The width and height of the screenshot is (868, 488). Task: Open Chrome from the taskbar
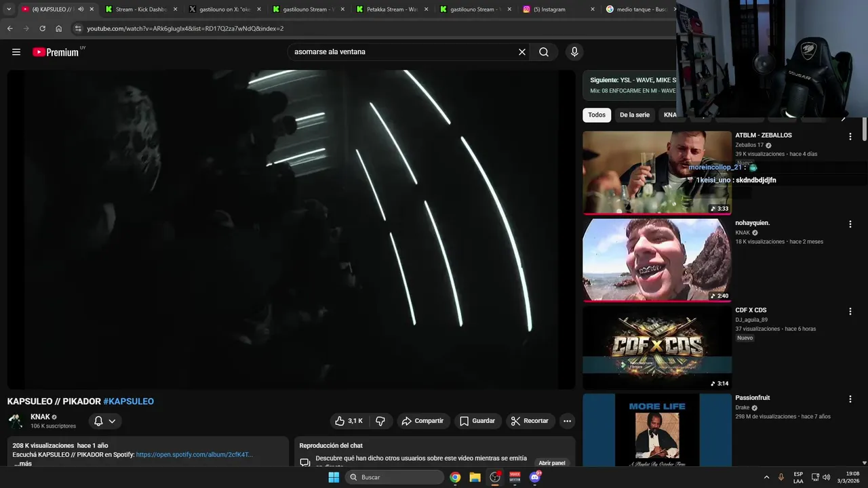pyautogui.click(x=455, y=477)
